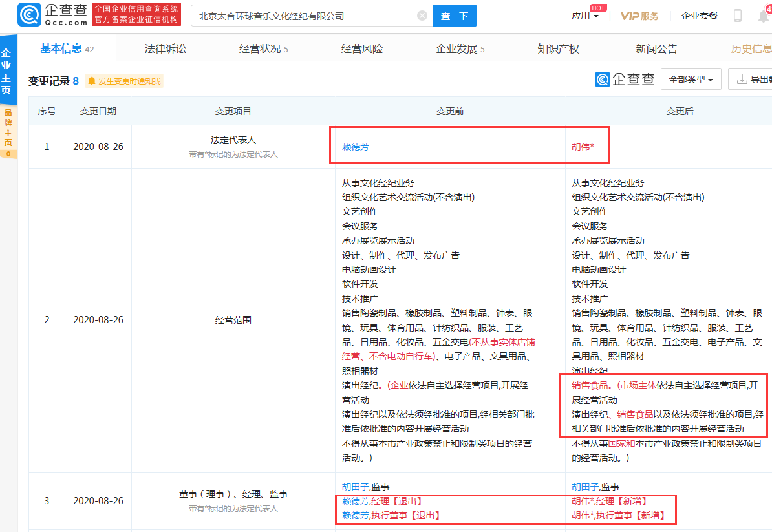Switch to the 历史信息 tab
The image size is (772, 532).
pos(751,48)
